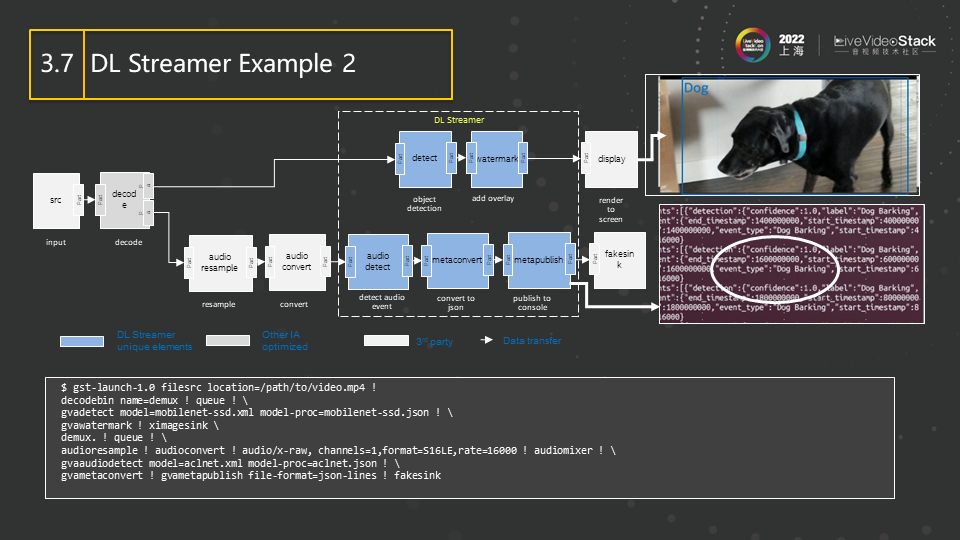Image resolution: width=960 pixels, height=540 pixels.
Task: Click the 3.7 section number box
Action: (x=57, y=64)
